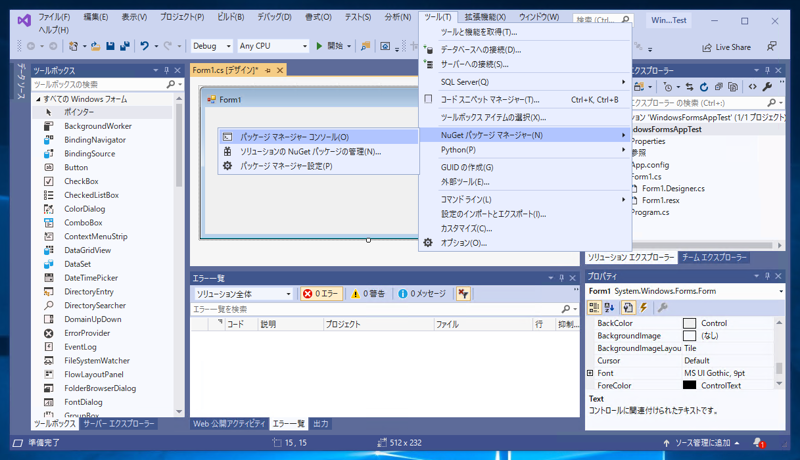Choose Create GUID from the Tools menu

(524, 167)
